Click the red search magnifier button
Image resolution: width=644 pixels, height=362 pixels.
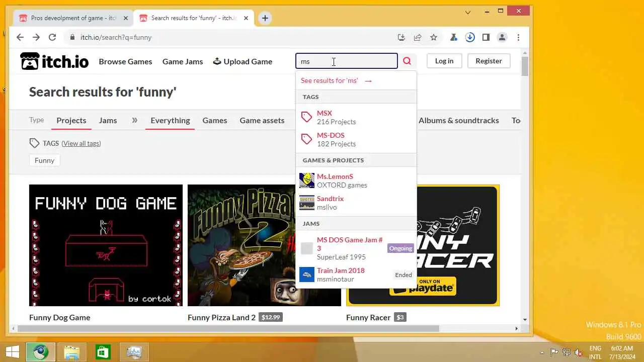coord(407,61)
